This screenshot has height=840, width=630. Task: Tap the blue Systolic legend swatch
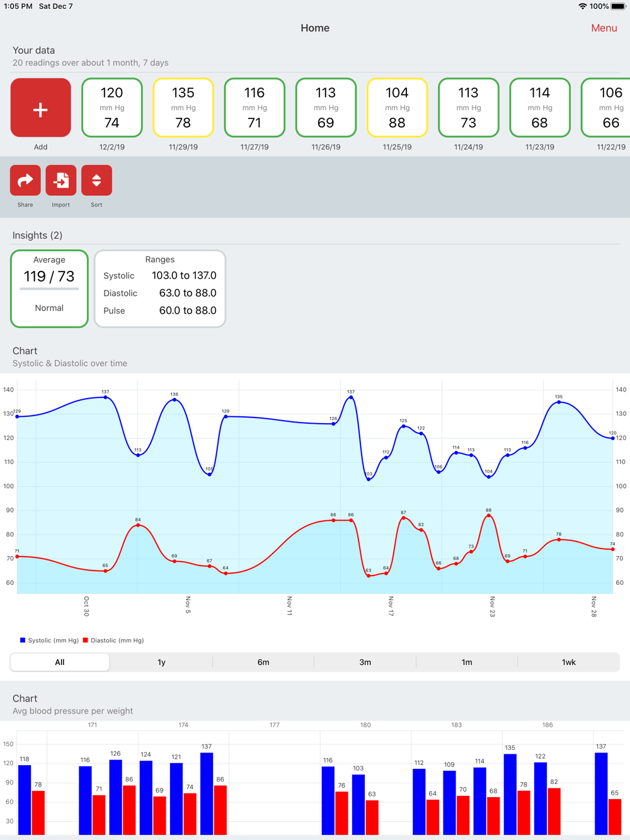[23, 640]
